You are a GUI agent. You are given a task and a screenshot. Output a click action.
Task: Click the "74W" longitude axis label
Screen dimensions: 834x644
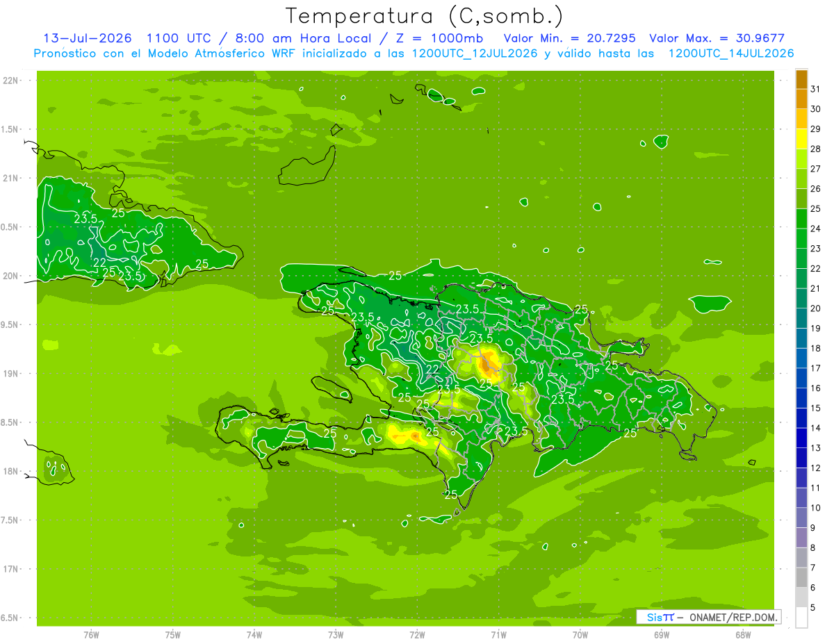(x=254, y=635)
